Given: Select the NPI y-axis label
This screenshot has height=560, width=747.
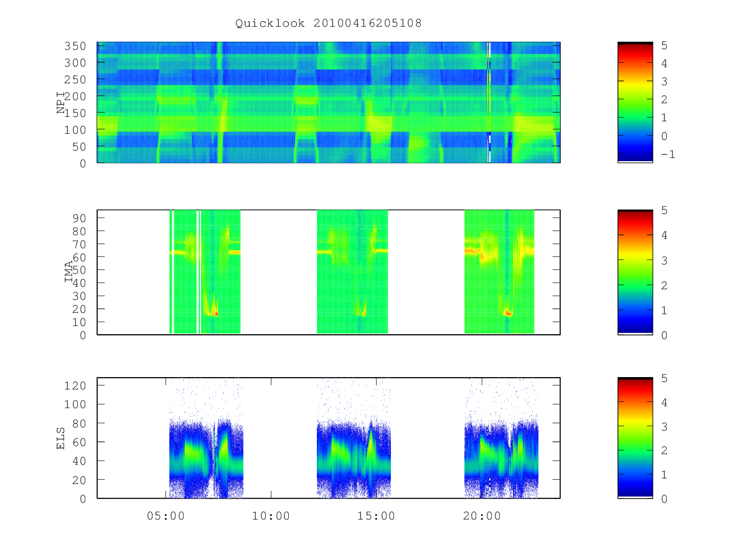Looking at the screenshot, I should point(61,103).
